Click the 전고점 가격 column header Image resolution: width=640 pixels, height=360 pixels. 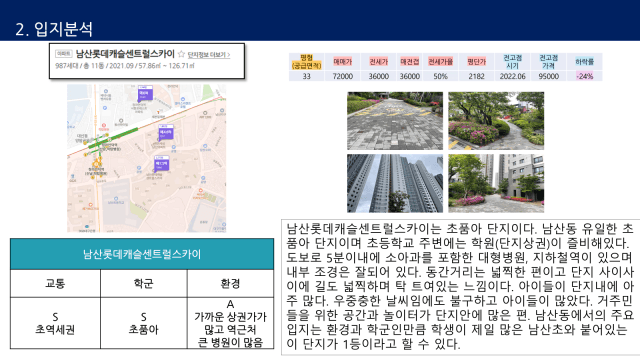click(548, 62)
